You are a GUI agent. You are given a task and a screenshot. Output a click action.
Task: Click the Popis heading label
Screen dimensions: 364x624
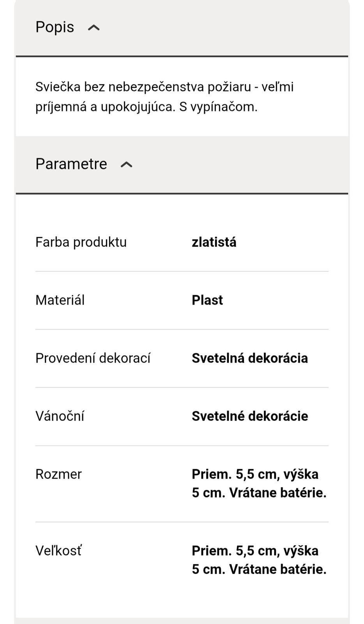[55, 27]
